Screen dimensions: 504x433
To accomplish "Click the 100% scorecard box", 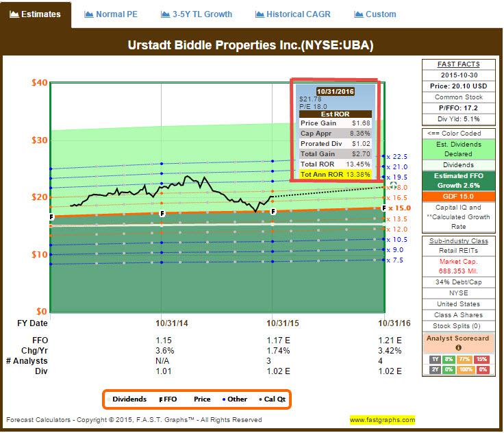I will 466,370.
